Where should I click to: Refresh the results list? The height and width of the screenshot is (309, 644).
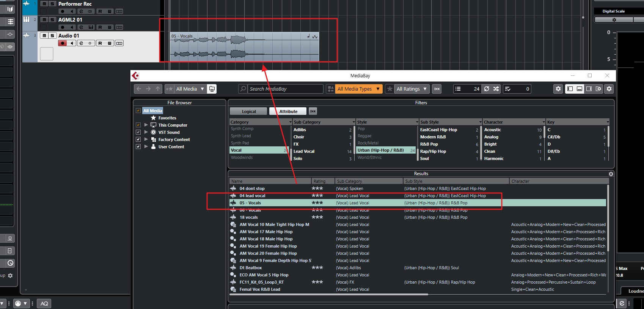tap(487, 89)
